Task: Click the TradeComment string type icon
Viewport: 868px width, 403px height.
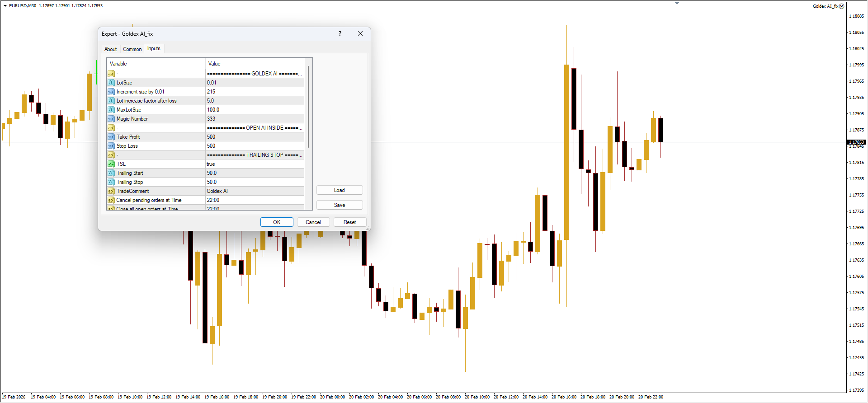Action: pos(111,191)
